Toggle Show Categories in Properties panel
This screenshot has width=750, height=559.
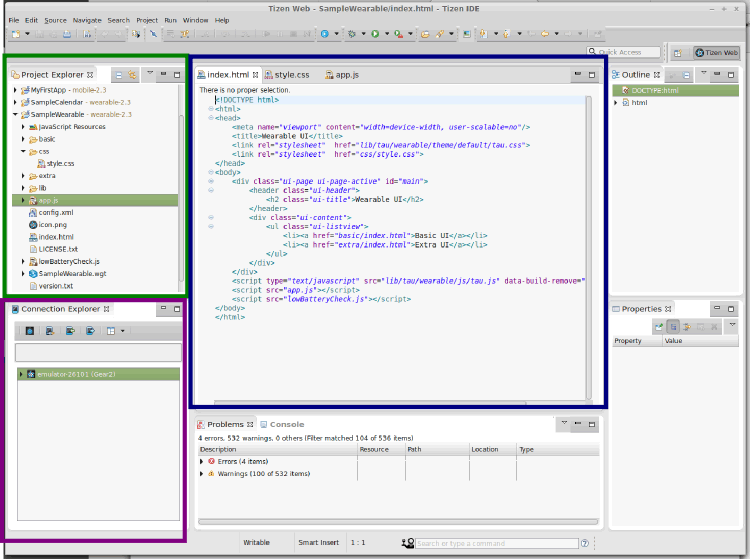pos(673,327)
